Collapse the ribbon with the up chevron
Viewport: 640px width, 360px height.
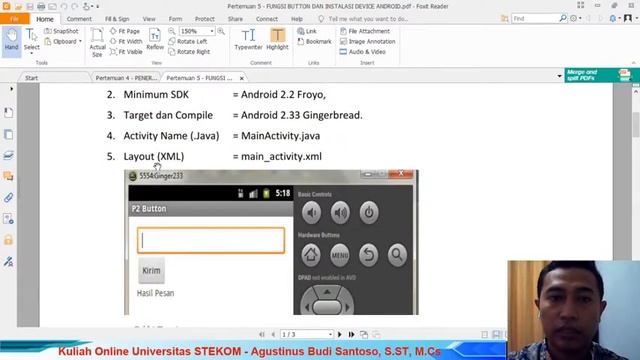click(633, 63)
